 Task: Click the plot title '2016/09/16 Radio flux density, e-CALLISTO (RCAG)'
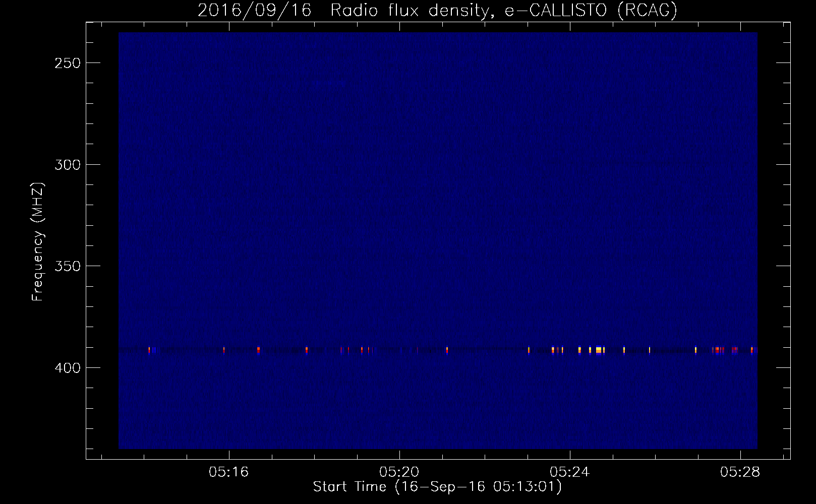[x=437, y=10]
